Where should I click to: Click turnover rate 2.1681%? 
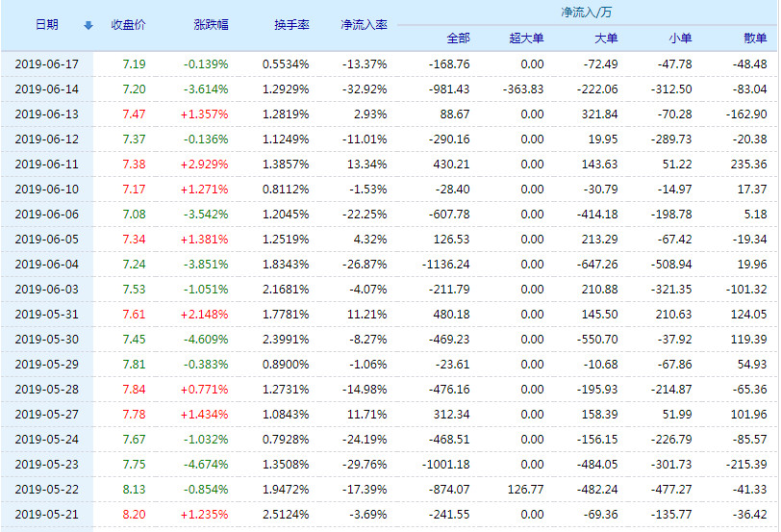[x=286, y=289]
